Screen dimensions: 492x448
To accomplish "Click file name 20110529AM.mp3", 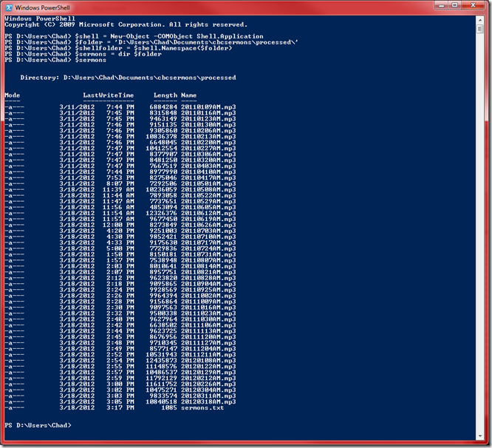I will point(208,201).
